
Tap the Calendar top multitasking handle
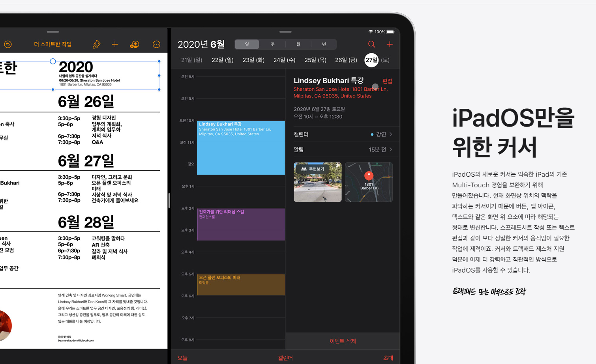tap(285, 32)
